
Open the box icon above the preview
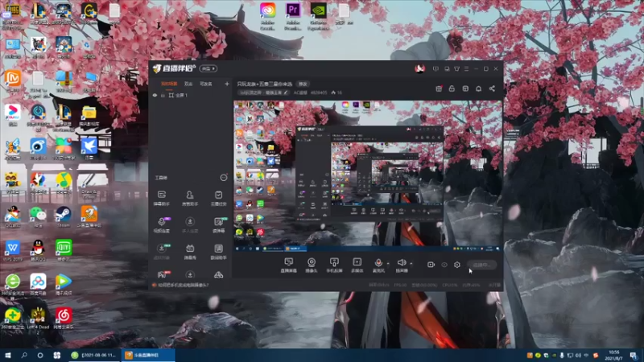point(465,88)
